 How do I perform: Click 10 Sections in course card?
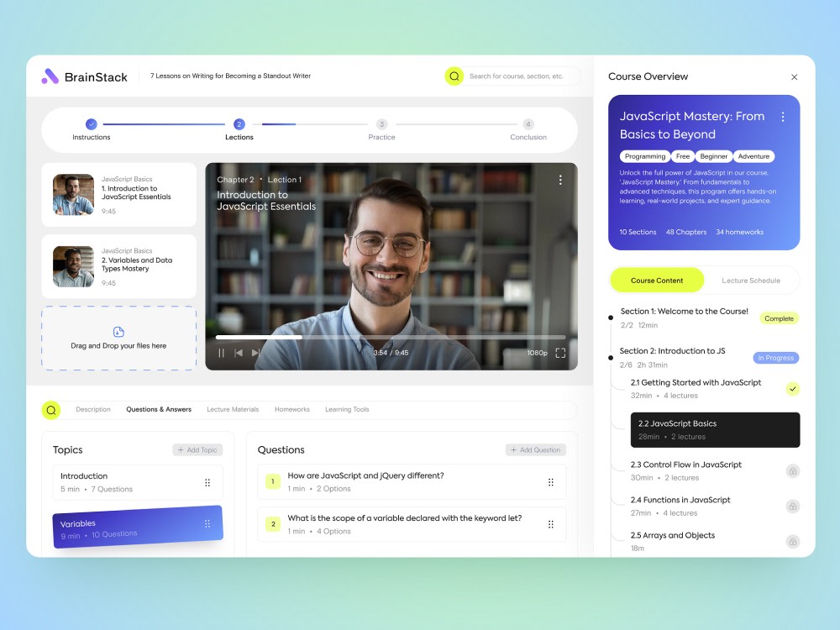coord(638,232)
